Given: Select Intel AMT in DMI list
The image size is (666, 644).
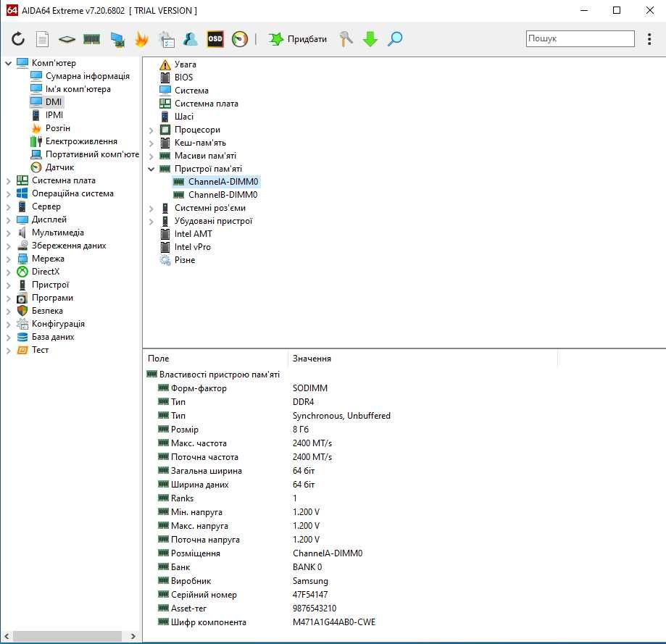Looking at the screenshot, I should click(193, 234).
